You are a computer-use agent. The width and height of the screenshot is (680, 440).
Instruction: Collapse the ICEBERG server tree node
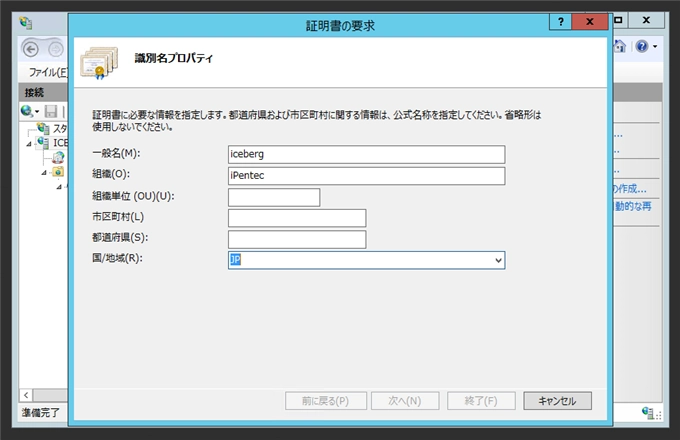point(29,143)
